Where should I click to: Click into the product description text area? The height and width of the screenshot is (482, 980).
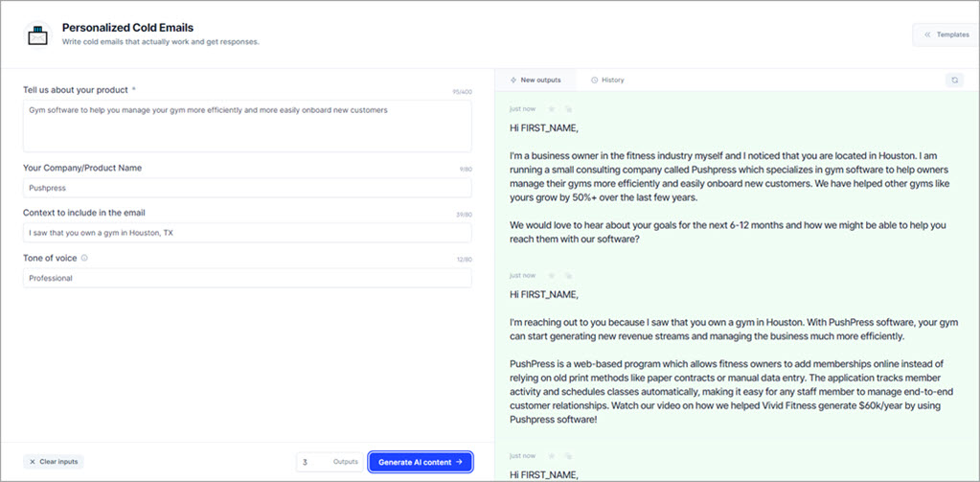[x=247, y=126]
